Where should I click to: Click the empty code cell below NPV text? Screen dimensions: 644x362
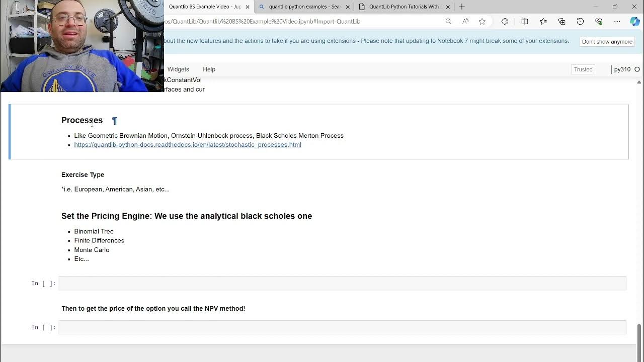(x=342, y=327)
